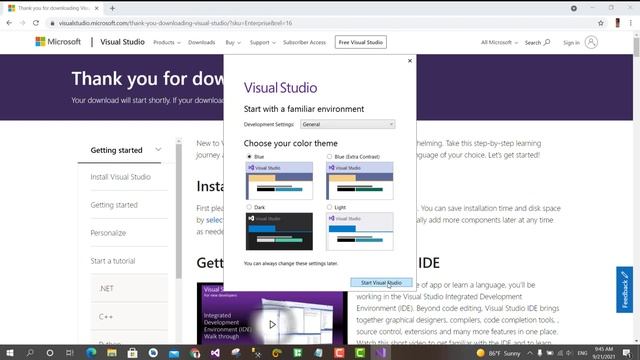
Task: Click the Microsoft logo
Action: click(x=58, y=42)
